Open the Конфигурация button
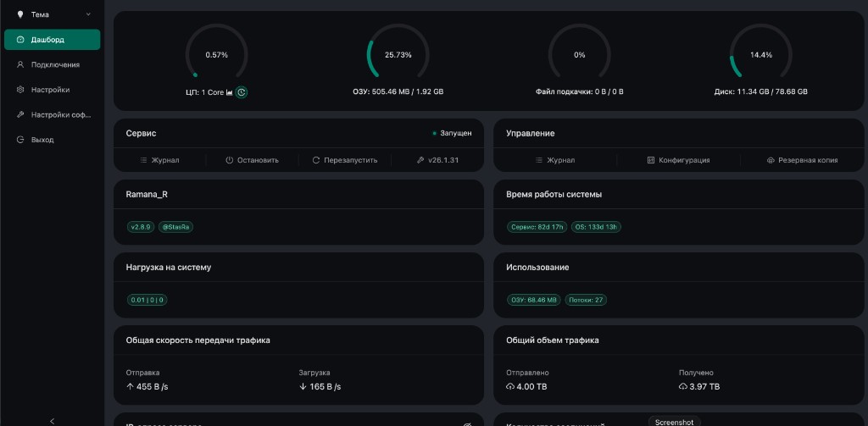868x426 pixels. (x=679, y=160)
